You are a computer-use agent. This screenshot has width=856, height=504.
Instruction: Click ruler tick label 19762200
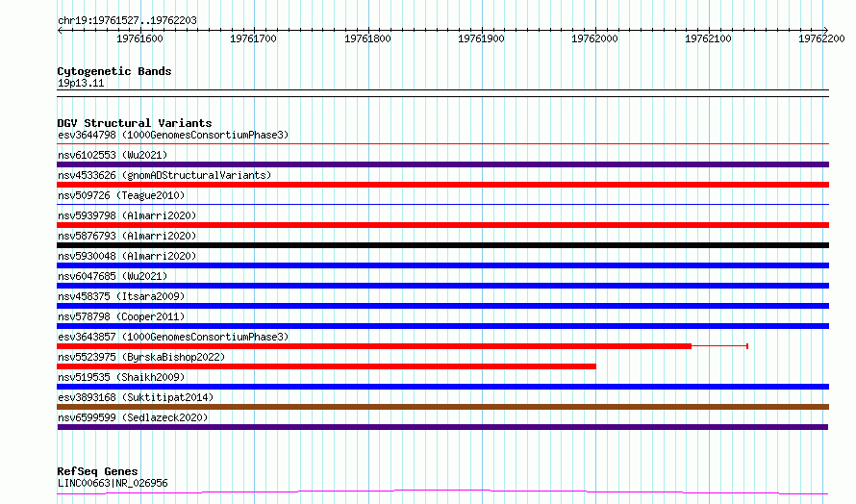821,38
